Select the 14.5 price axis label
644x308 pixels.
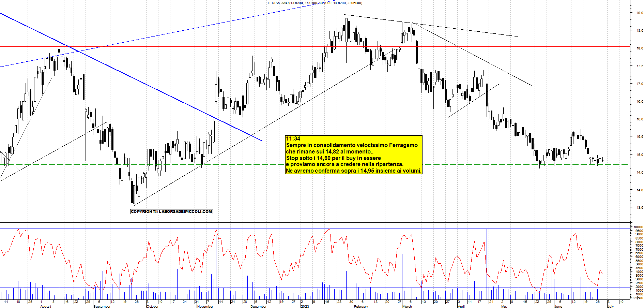coord(640,173)
